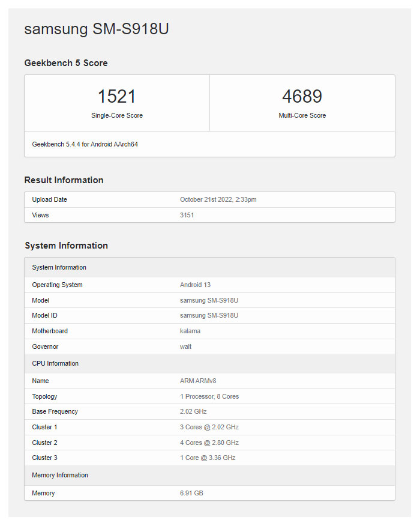Click the Single-Core Score label
The width and height of the screenshot is (420, 526).
pos(116,115)
